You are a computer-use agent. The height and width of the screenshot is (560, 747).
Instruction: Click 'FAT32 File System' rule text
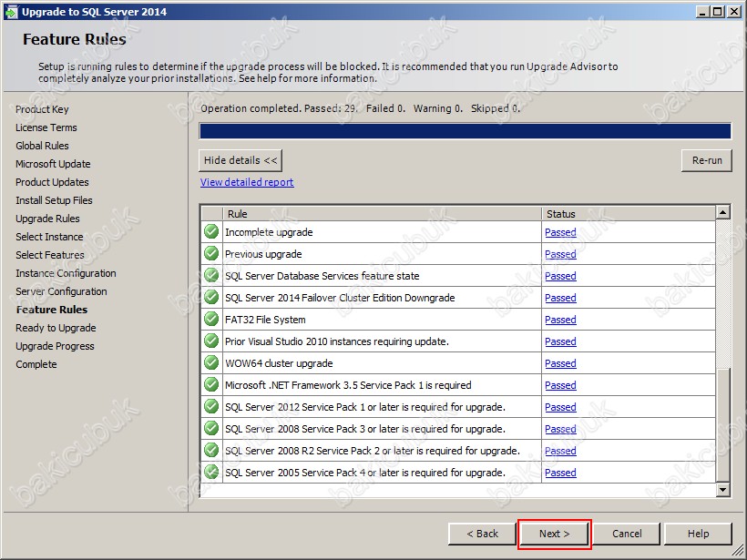tap(265, 320)
